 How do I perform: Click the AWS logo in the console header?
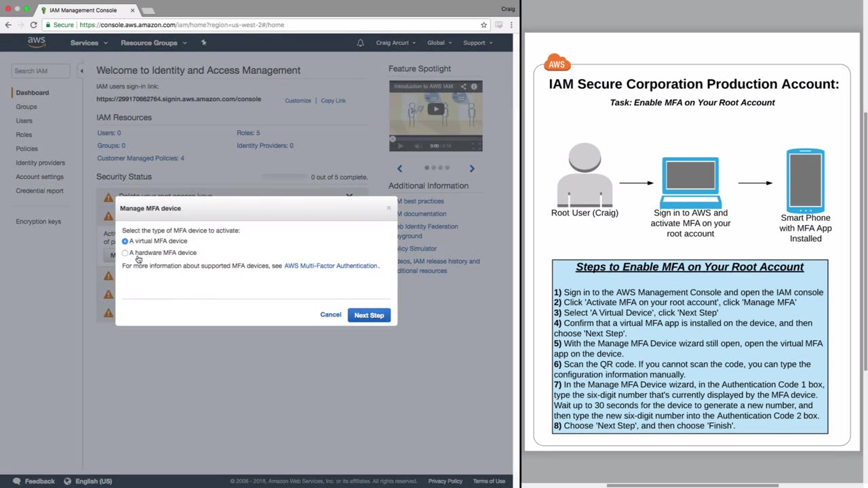(x=37, y=42)
